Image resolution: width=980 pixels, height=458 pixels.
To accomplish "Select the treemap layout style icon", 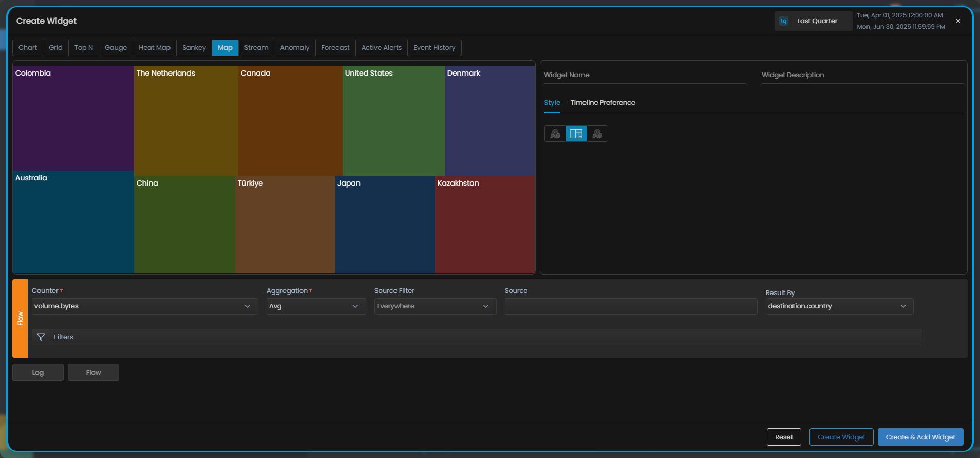I will tap(576, 134).
